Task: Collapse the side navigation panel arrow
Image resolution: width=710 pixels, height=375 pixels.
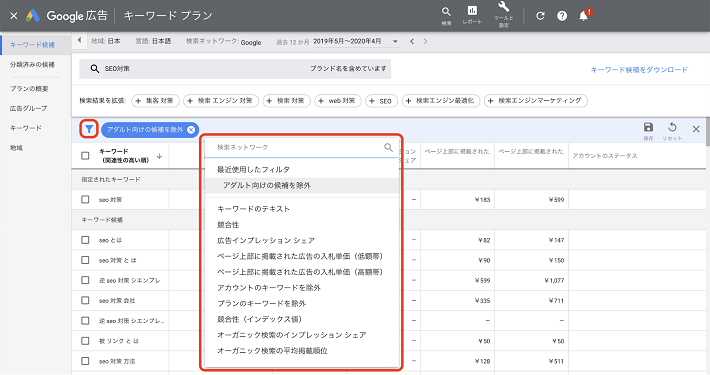Action: [x=79, y=40]
